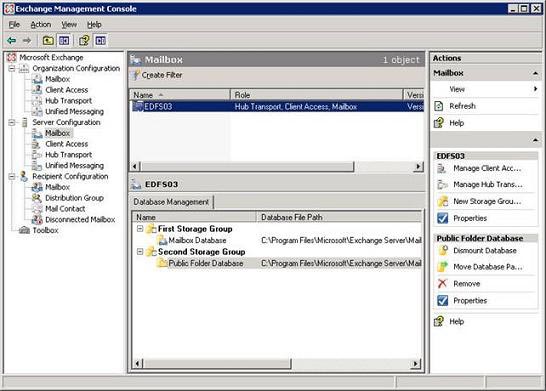Collapse the Organization Configuration tree node
This screenshot has width=546, height=391.
coord(12,68)
